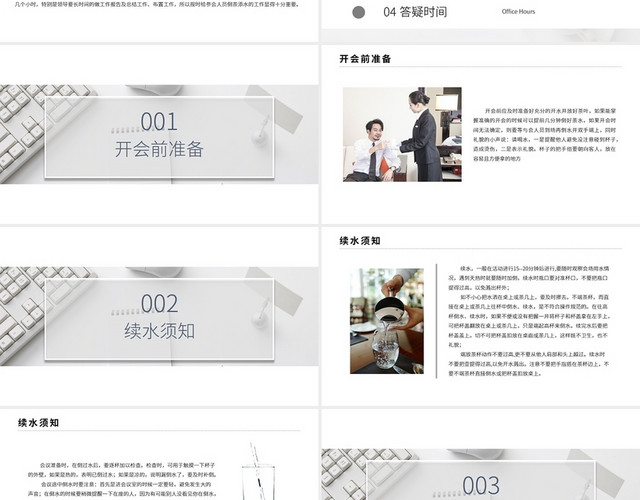Open the 002 续水须知 section slide

click(159, 316)
